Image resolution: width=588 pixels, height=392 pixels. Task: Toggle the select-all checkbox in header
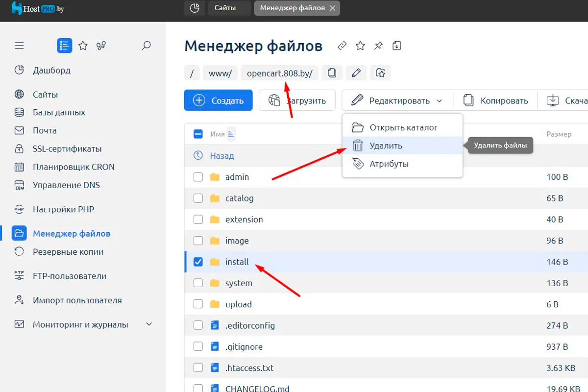(198, 134)
